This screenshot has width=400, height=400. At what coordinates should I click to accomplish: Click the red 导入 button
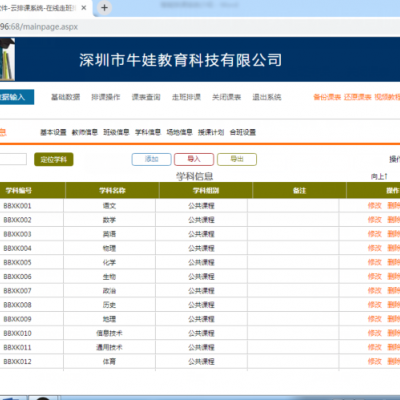(x=194, y=159)
